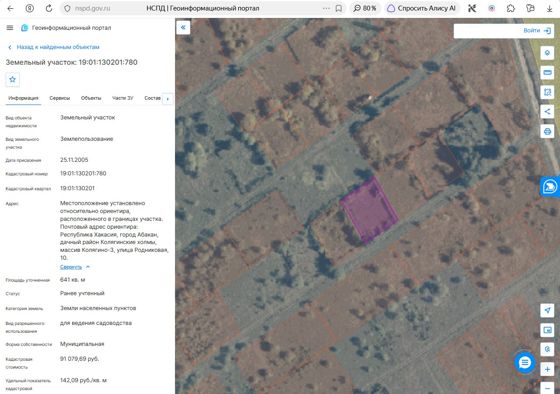Locate my position on map
This screenshot has width=560, height=394.
point(547,310)
